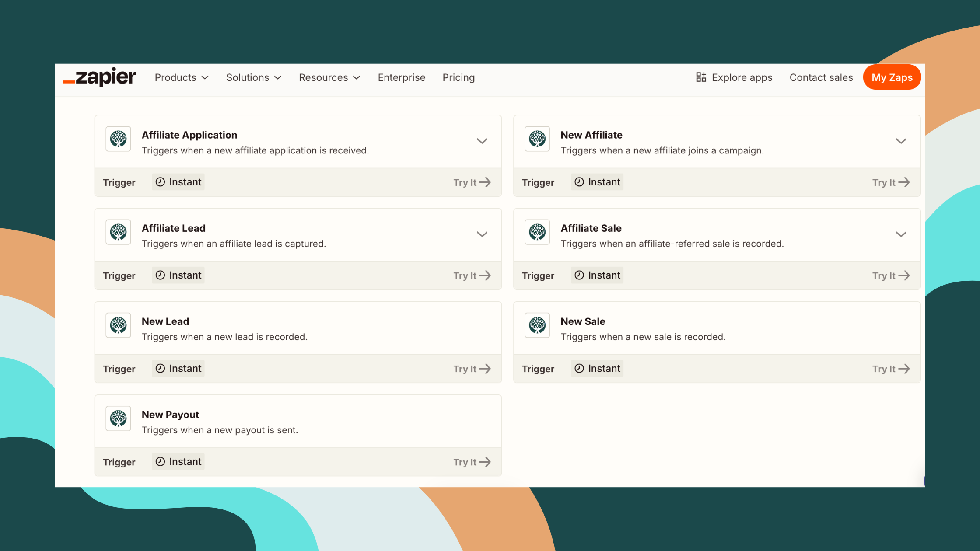980x551 pixels.
Task: Select the Affiliate Lead app icon
Action: (118, 232)
